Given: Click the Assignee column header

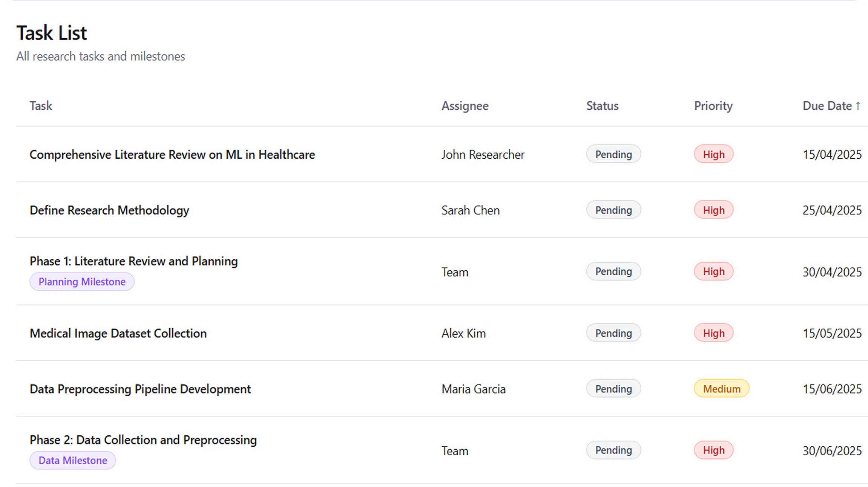Looking at the screenshot, I should tap(465, 106).
